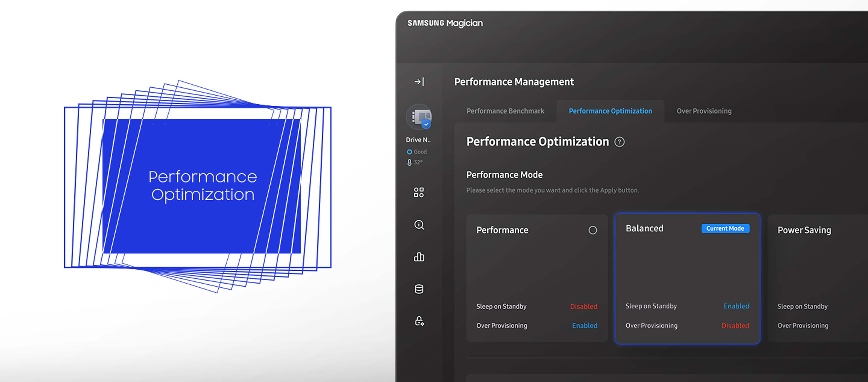Collapse the sidebar using the arrow icon
The image size is (868, 382).
point(419,82)
